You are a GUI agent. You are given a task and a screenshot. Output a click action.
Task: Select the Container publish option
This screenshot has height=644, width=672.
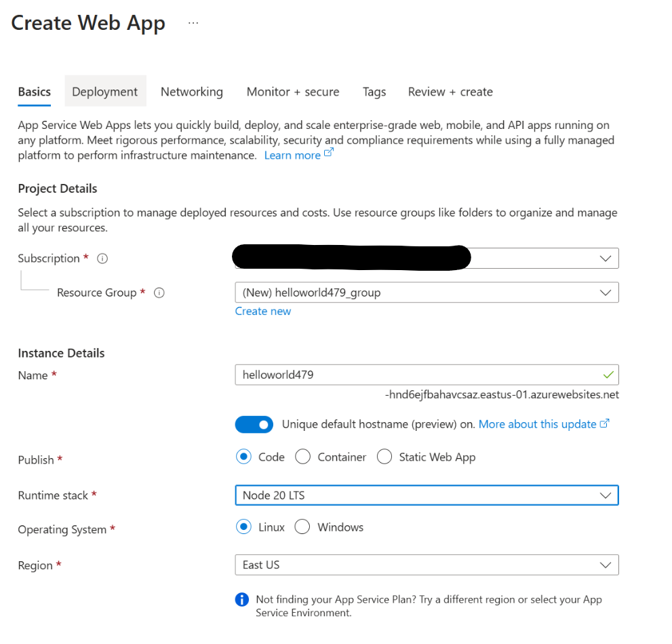(x=302, y=457)
